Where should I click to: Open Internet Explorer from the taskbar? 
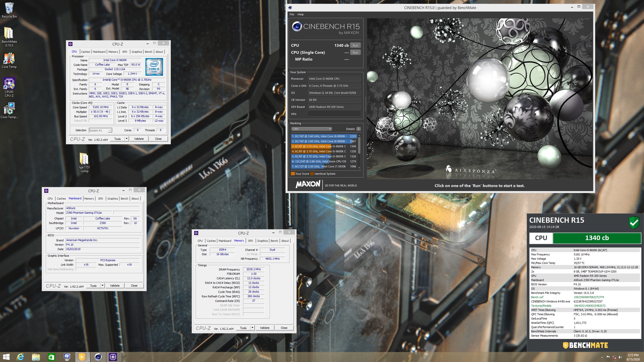[20, 357]
